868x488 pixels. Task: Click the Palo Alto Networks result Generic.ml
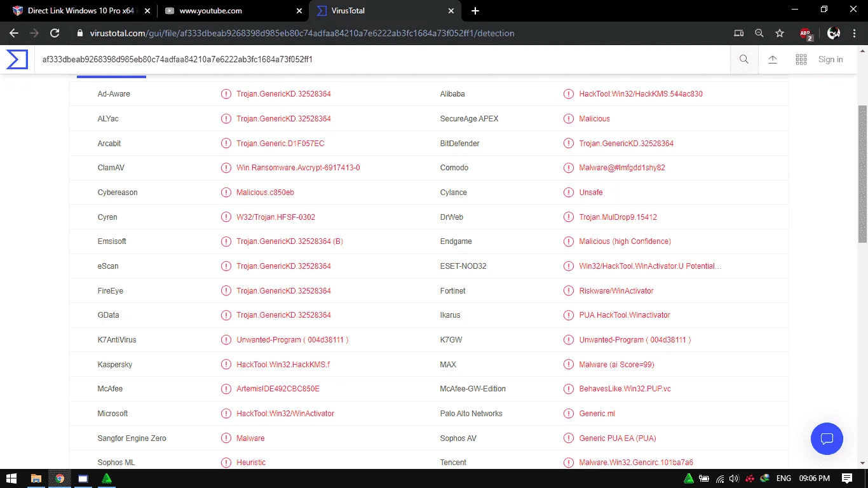(x=597, y=414)
